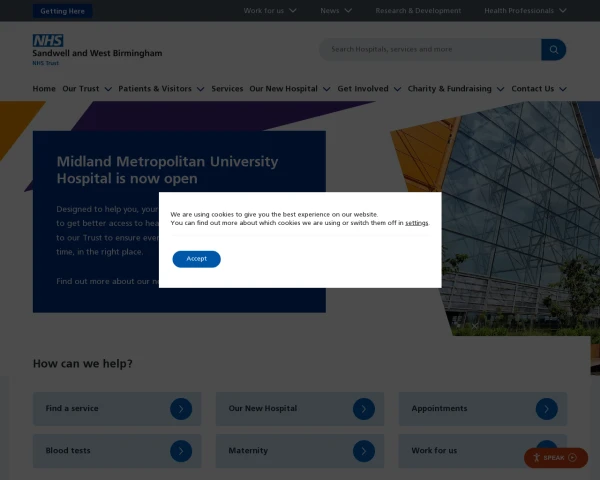Expand the Health Professionals dropdown
Screen dimensions: 600x480
525,11
